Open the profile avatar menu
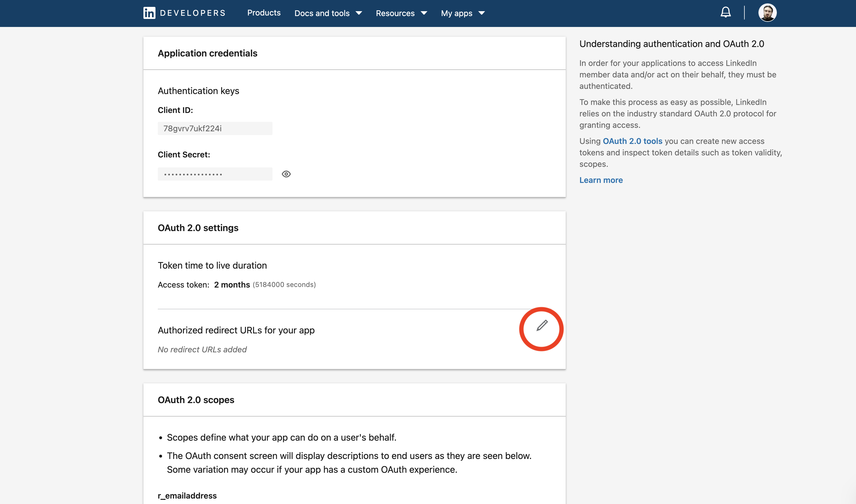Viewport: 856px width, 504px height. [x=767, y=13]
